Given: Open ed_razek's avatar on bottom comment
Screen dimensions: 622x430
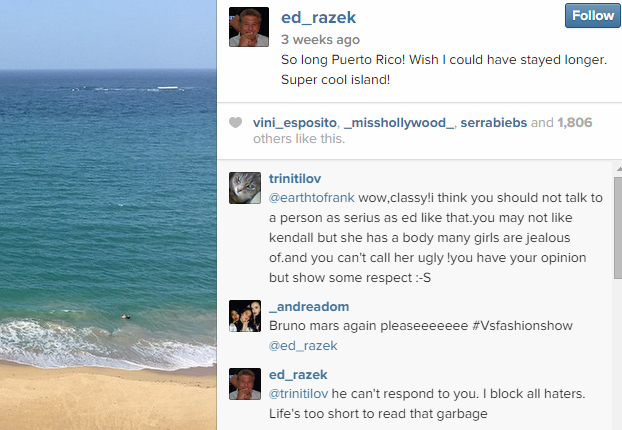Looking at the screenshot, I should tap(245, 384).
